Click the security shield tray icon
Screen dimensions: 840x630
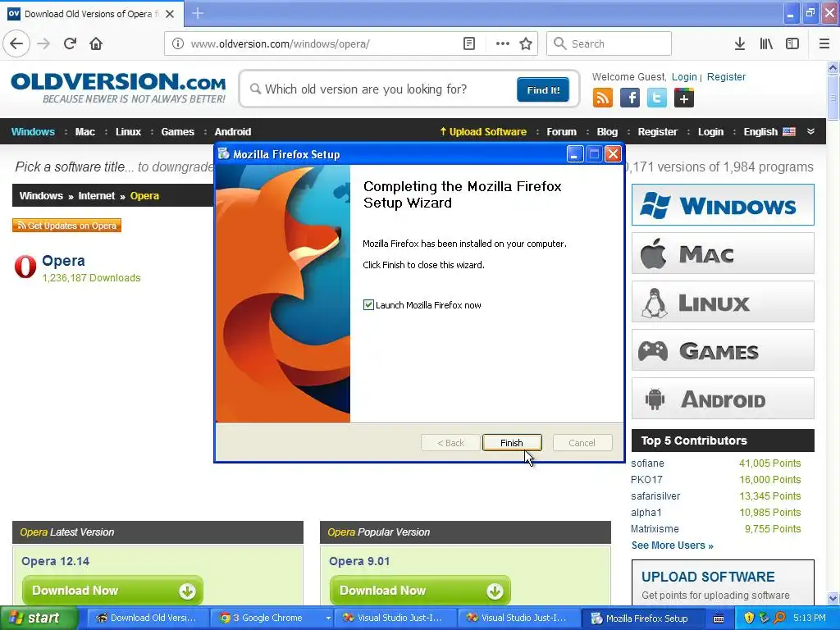(x=749, y=618)
